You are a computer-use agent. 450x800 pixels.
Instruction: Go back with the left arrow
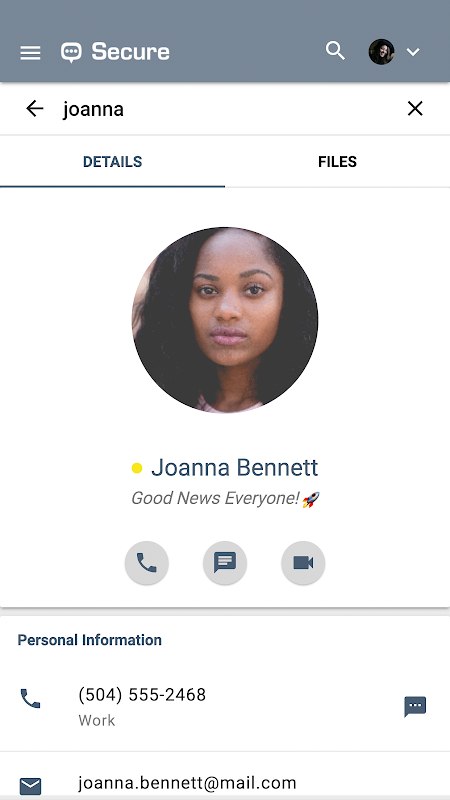[x=35, y=109]
